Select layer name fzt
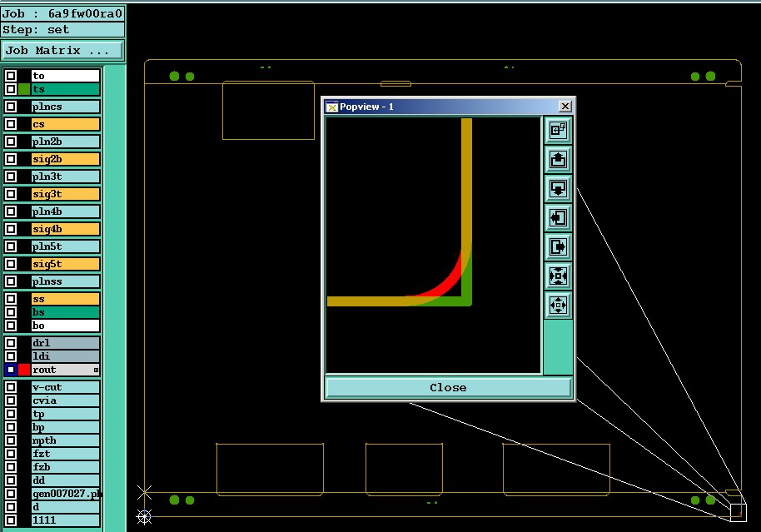 (x=66, y=454)
